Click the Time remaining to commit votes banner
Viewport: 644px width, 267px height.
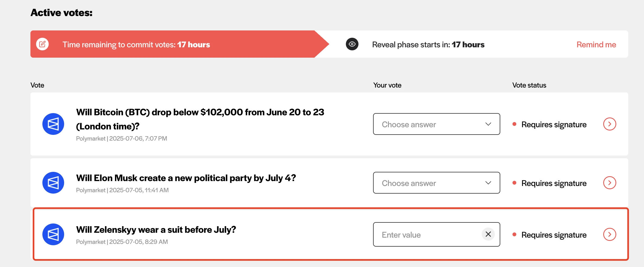[x=136, y=45]
